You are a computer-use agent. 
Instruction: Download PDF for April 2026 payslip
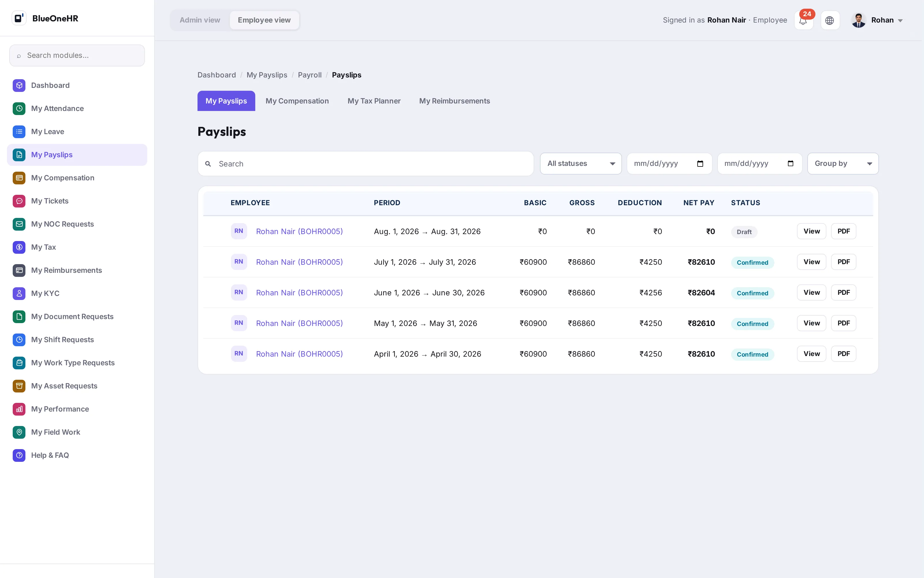click(843, 354)
